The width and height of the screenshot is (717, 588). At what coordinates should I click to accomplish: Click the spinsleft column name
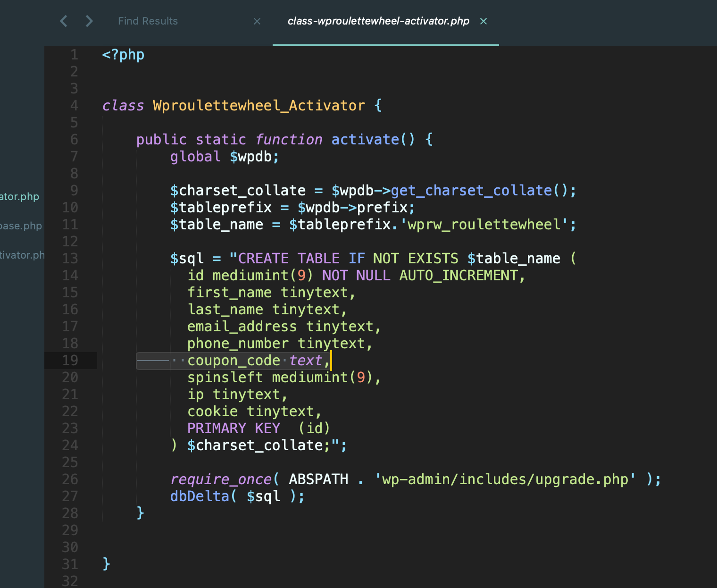point(225,377)
